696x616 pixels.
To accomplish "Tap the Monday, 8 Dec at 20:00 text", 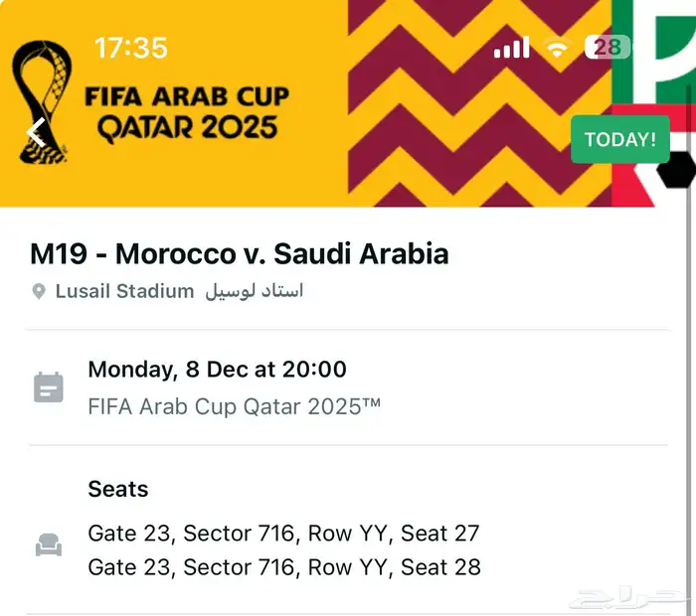I will pyautogui.click(x=217, y=370).
